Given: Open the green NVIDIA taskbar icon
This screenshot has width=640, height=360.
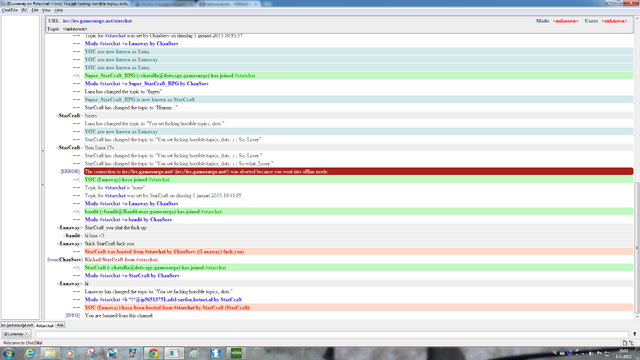Looking at the screenshot, I should (x=236, y=353).
